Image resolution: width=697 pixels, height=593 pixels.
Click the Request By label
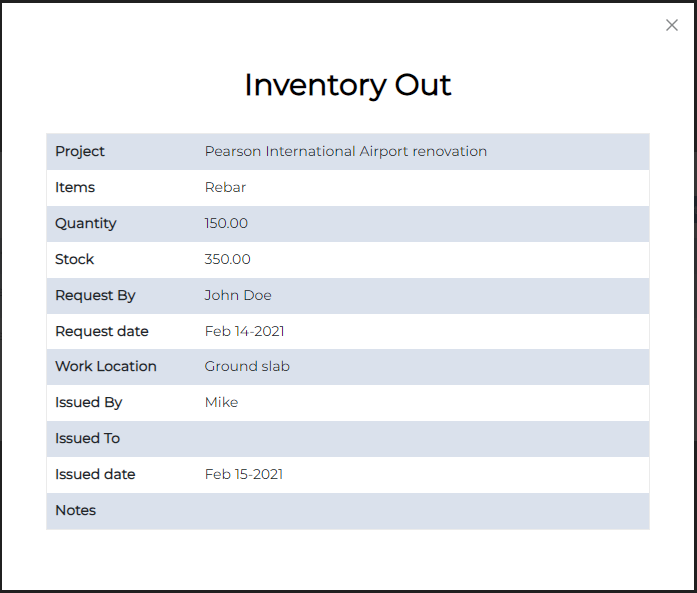[x=95, y=295]
